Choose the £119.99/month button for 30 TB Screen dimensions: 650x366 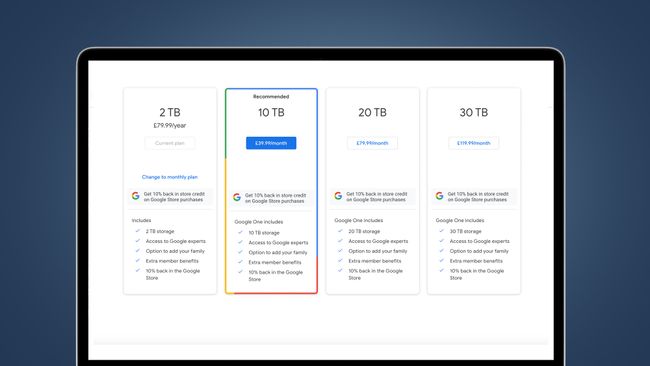coord(473,143)
